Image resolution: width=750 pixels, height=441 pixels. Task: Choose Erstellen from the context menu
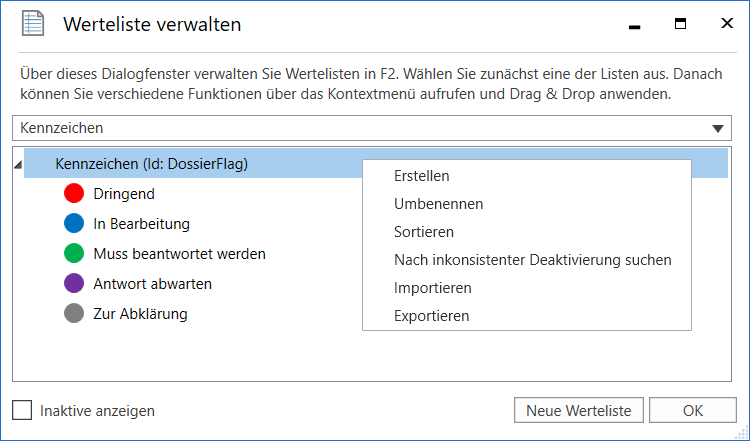tap(421, 176)
